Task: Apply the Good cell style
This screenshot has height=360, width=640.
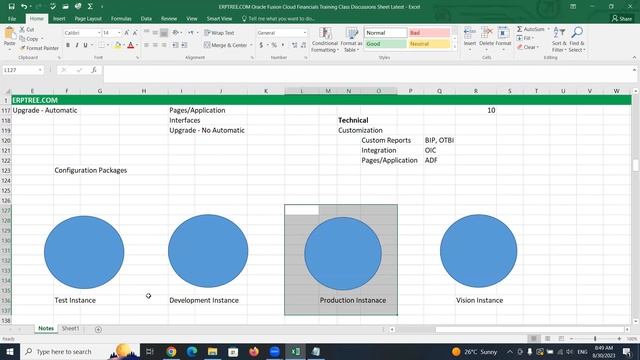Action: [386, 44]
